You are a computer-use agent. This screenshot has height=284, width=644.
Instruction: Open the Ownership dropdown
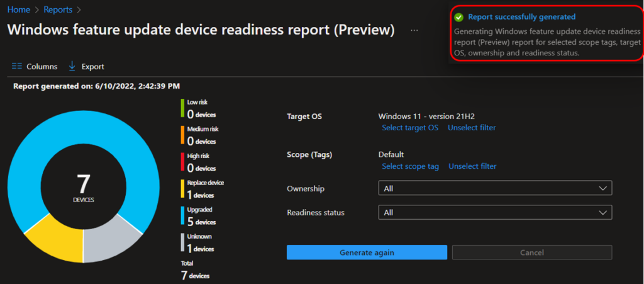(x=495, y=188)
